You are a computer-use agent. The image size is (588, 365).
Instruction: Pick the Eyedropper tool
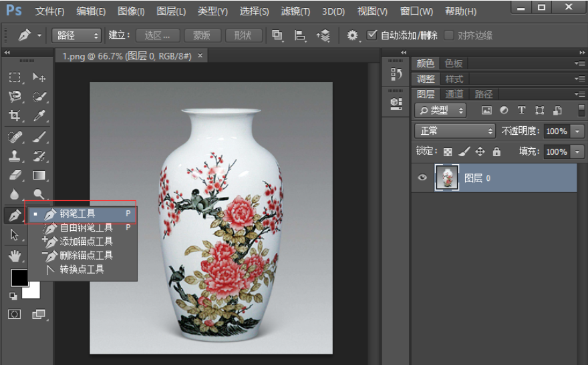(39, 116)
